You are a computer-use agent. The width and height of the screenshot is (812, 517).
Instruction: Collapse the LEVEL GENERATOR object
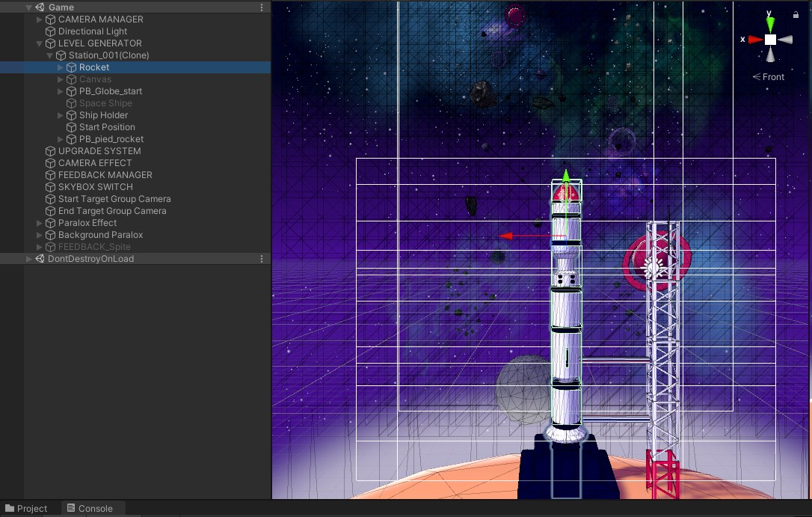click(x=40, y=43)
